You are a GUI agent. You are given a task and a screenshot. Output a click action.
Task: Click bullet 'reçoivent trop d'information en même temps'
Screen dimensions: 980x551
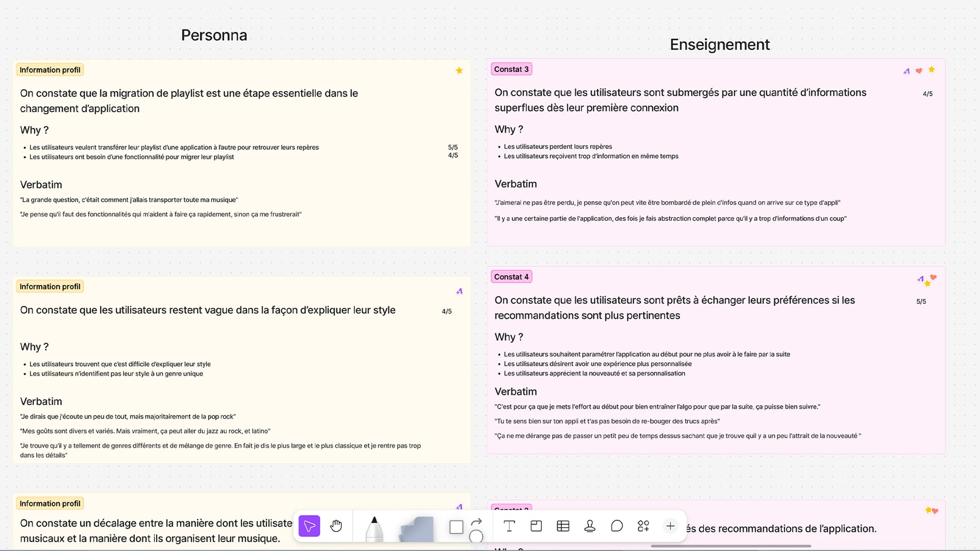(x=591, y=156)
